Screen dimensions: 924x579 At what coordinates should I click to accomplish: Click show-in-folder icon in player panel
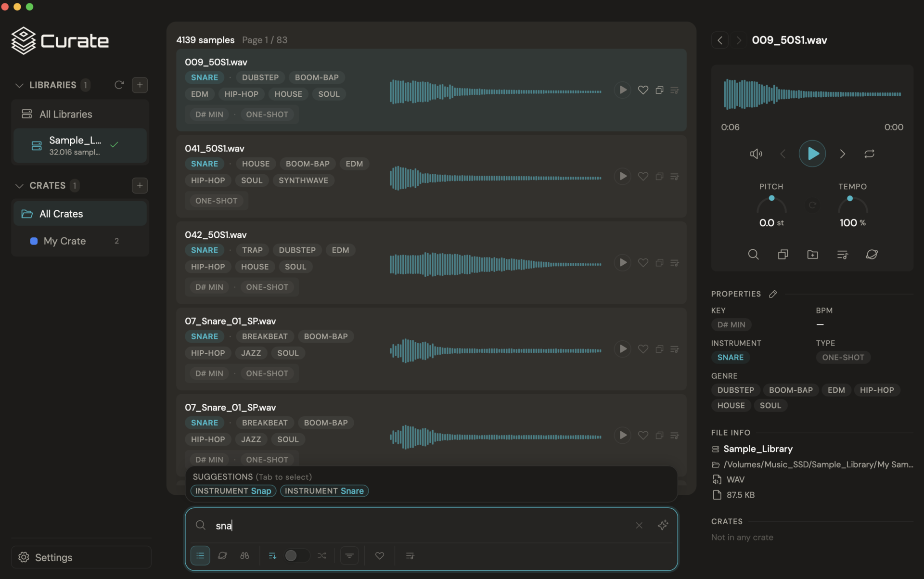812,254
